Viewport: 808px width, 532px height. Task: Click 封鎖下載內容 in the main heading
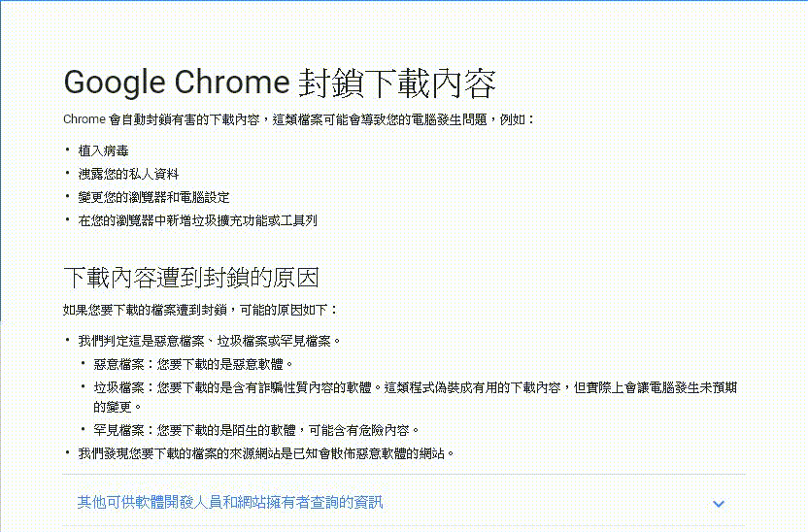click(x=399, y=83)
